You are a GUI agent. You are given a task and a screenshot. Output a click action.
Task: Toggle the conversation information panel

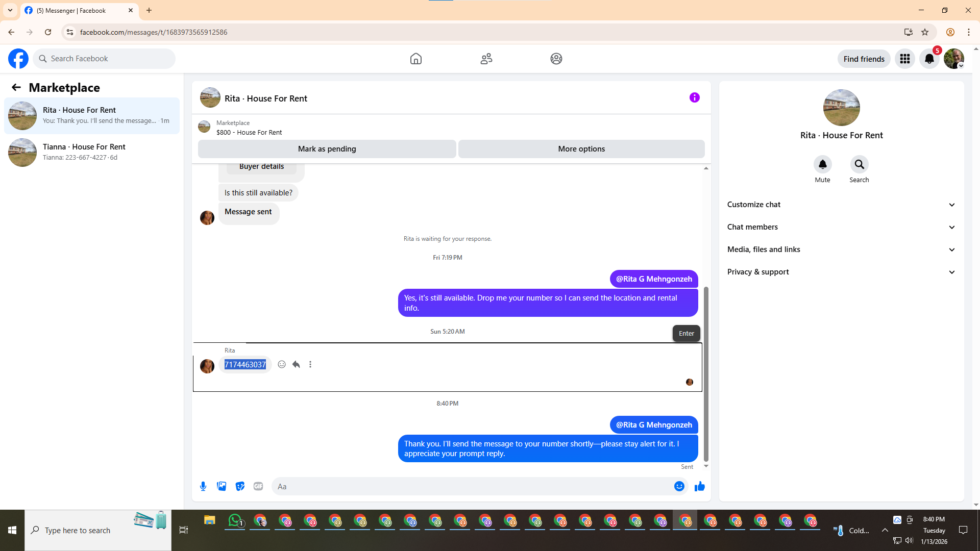pos(694,97)
